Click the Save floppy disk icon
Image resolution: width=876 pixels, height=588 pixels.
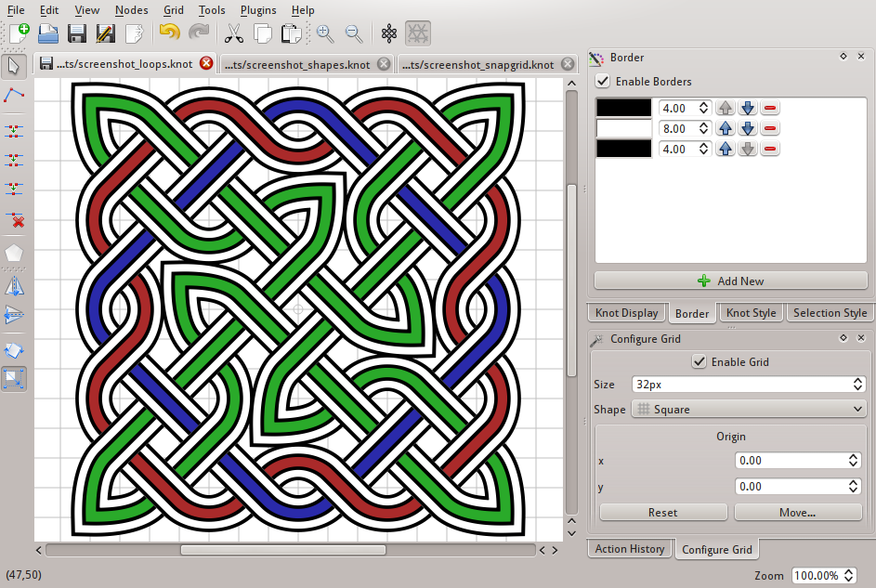(x=76, y=33)
